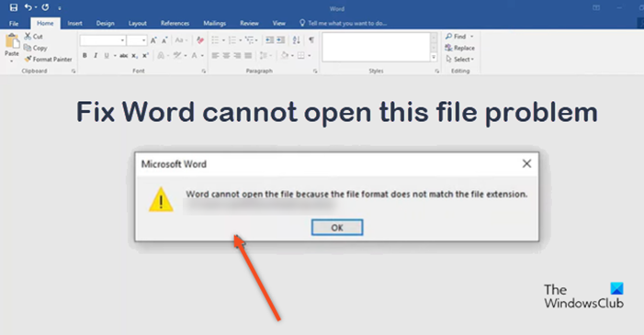Toggle subscript formatting
Image resolution: width=644 pixels, height=335 pixels.
[x=135, y=56]
